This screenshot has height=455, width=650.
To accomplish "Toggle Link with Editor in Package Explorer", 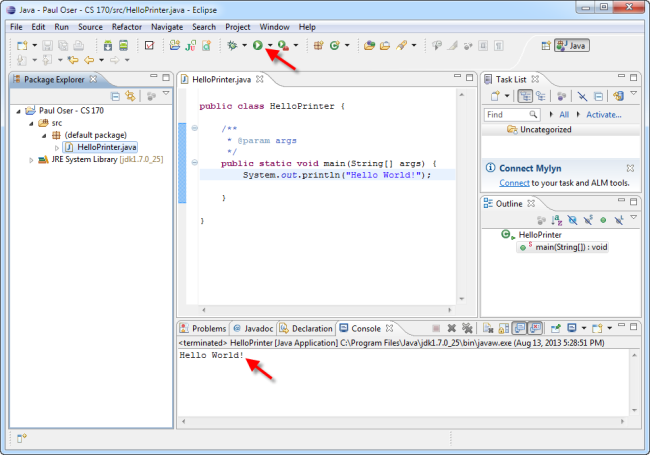I will coord(131,96).
